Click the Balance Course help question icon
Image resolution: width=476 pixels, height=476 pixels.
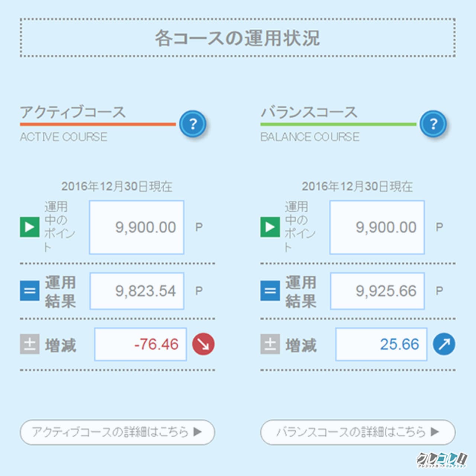coord(433,124)
